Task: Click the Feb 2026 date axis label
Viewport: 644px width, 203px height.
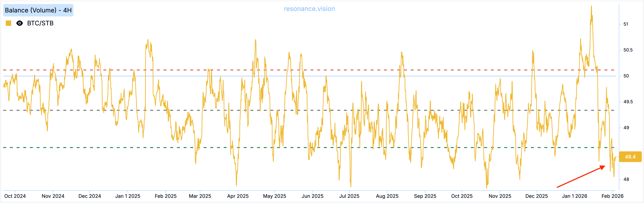Action: [612, 196]
